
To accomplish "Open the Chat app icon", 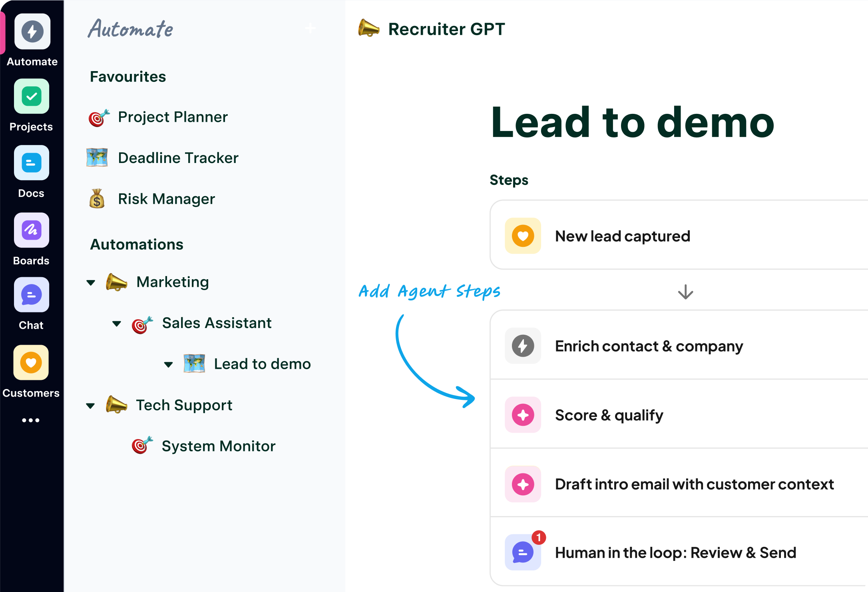I will click(x=32, y=295).
